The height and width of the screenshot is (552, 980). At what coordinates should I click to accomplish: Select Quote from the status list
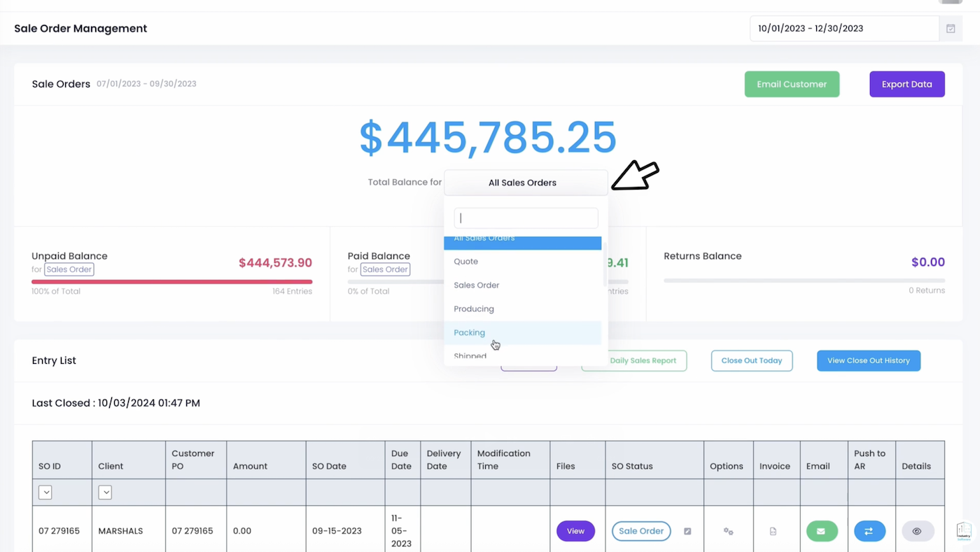(465, 261)
